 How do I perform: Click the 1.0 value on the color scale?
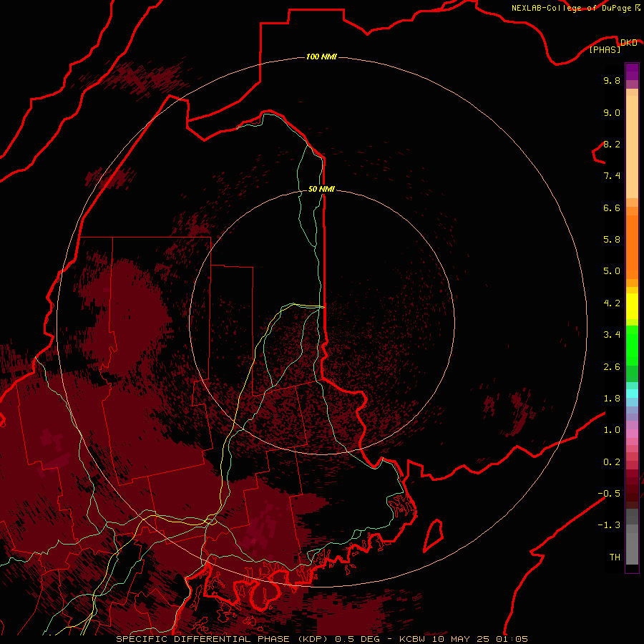click(x=612, y=430)
